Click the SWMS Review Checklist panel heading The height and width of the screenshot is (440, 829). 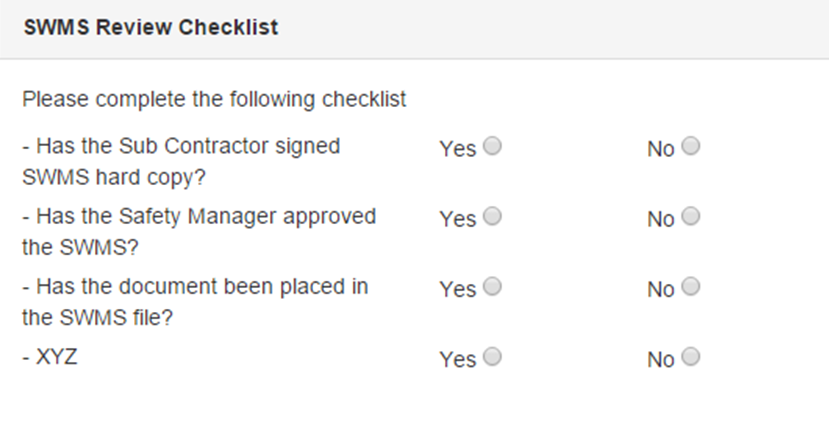pyautogui.click(x=150, y=27)
